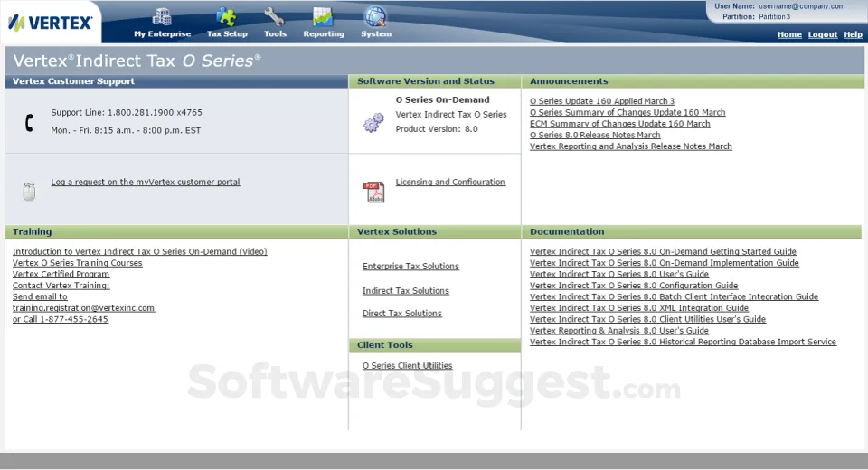
Task: Select Tools menu label
Action: pos(275,33)
